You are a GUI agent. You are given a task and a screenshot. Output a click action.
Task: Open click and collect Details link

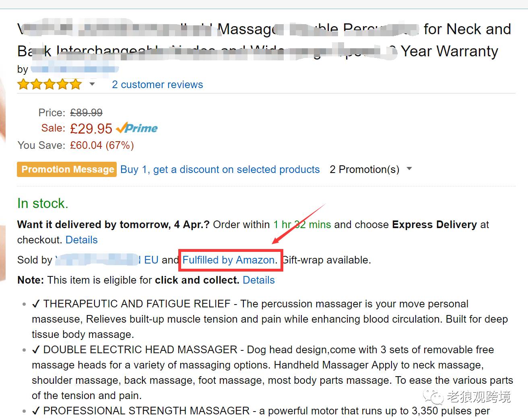[259, 280]
